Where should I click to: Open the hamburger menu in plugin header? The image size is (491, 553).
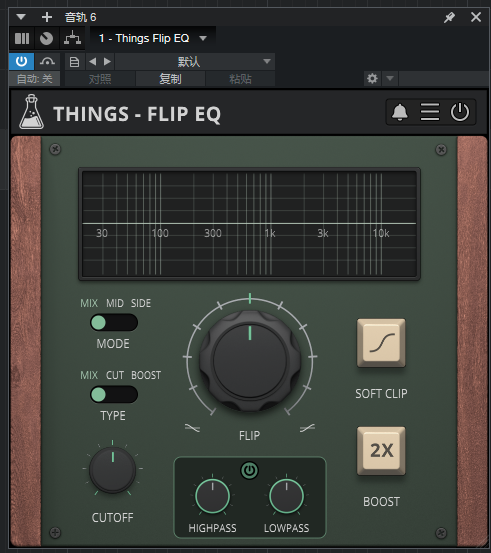(x=430, y=112)
